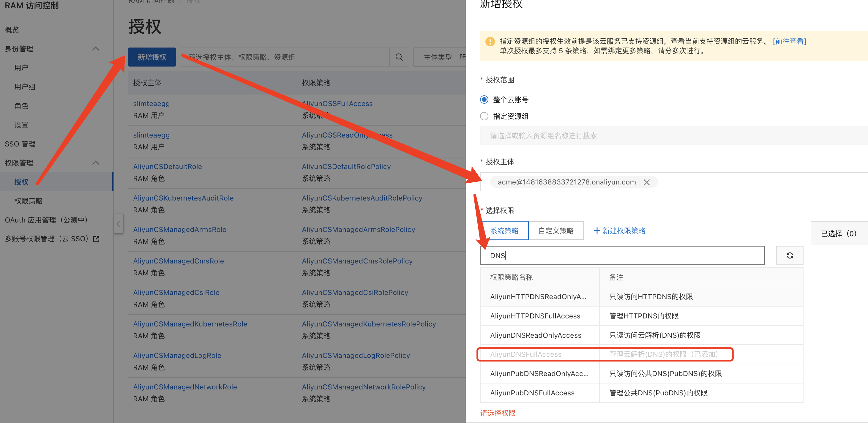Collapse the permission management section
Image resolution: width=868 pixels, height=423 pixels.
pos(96,163)
